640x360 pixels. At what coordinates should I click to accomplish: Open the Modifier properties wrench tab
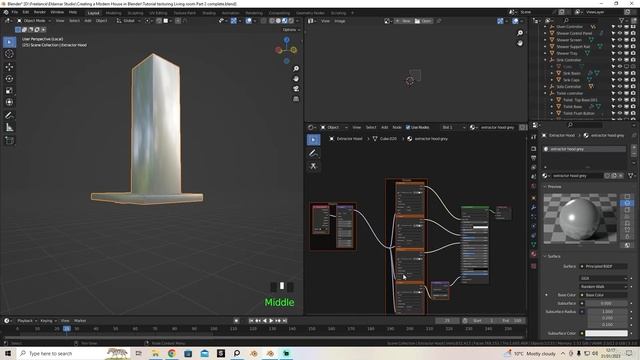point(533,207)
